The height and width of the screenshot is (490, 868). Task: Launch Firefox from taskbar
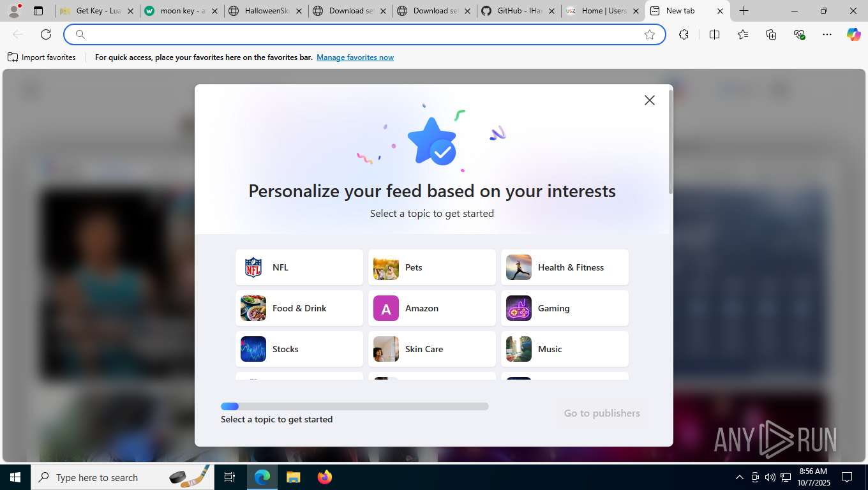[x=325, y=477]
